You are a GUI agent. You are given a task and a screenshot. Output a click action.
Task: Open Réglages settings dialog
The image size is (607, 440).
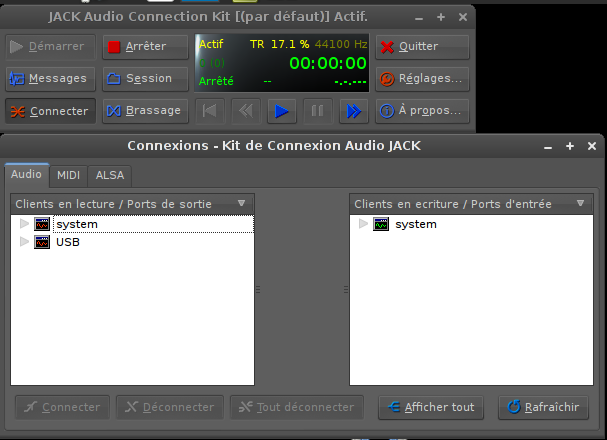(x=422, y=79)
